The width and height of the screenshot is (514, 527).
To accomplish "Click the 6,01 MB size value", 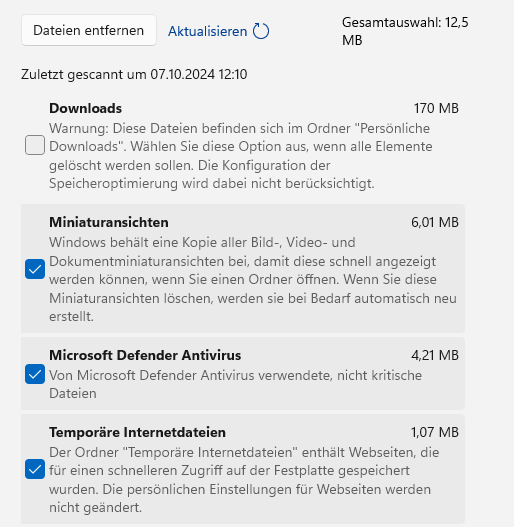I will pyautogui.click(x=435, y=222).
